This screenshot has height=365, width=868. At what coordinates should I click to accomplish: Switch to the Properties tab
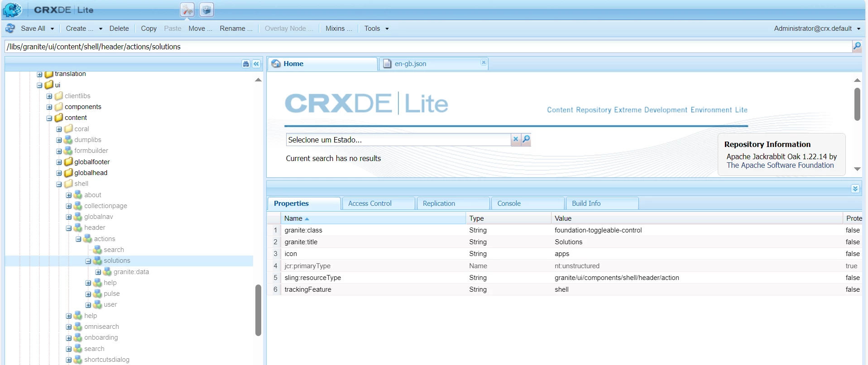[x=304, y=204]
